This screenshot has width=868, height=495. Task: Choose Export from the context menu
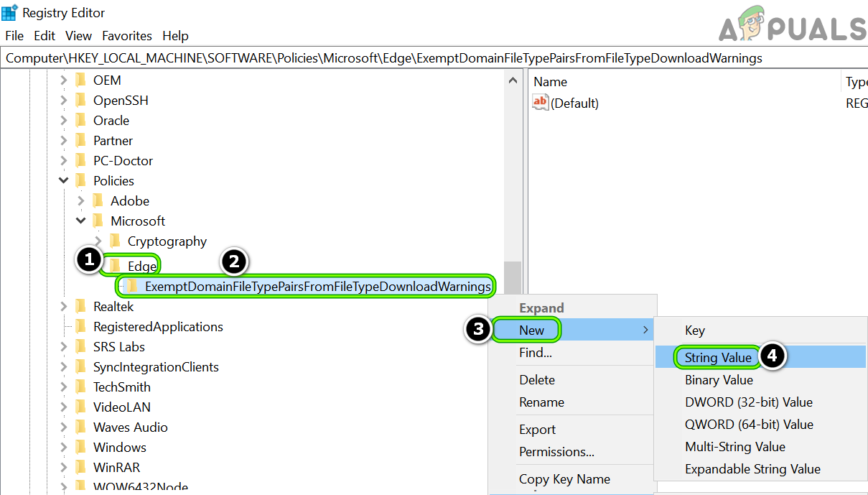[x=537, y=430]
